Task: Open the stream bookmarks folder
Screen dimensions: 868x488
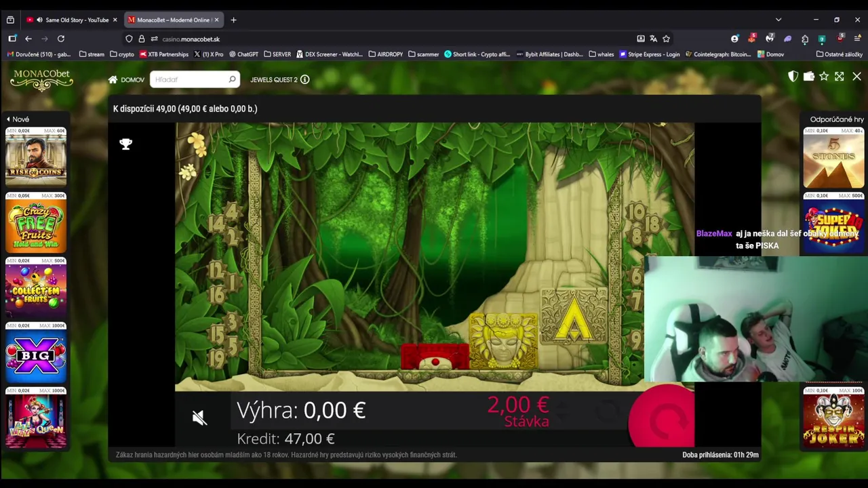Action: point(92,54)
